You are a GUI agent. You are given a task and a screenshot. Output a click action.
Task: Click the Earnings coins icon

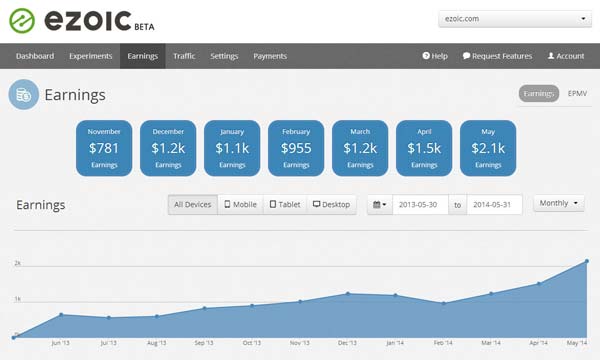pos(24,94)
